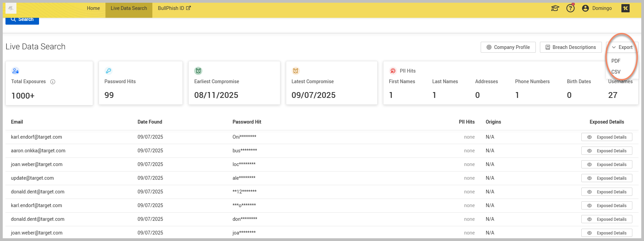Click the Total Exposures info icon

pyautogui.click(x=53, y=82)
